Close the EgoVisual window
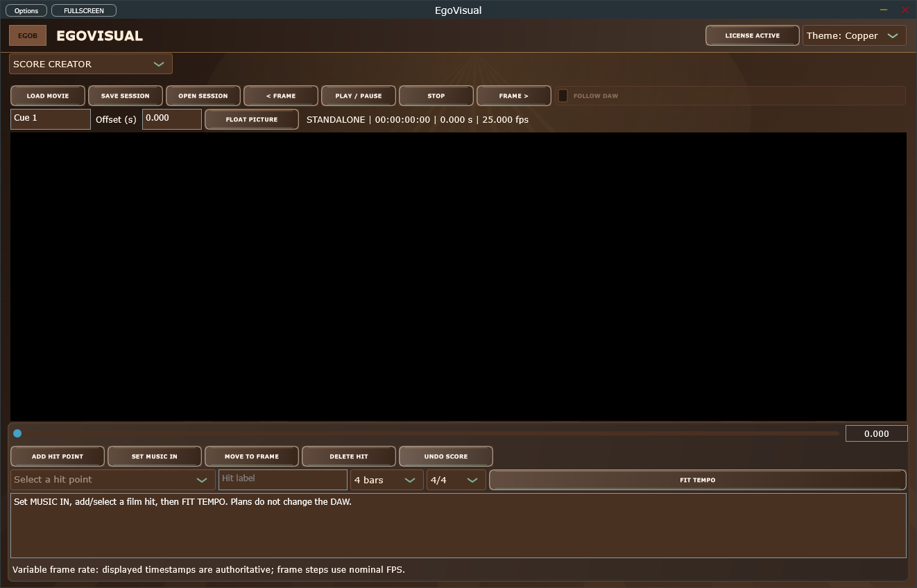 coord(905,10)
